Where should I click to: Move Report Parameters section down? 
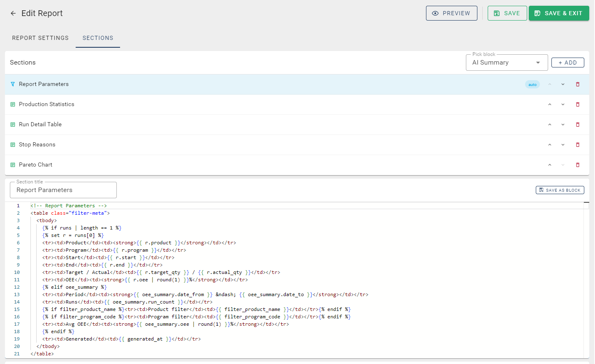[563, 84]
